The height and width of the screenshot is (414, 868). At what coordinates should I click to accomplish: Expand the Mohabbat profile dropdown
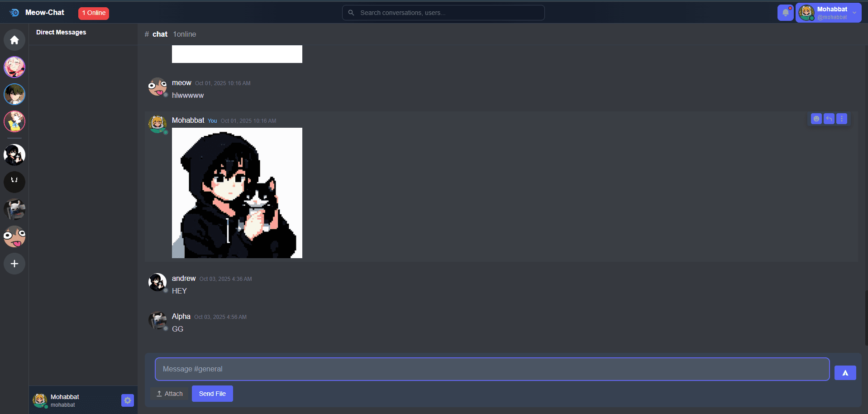pos(854,13)
